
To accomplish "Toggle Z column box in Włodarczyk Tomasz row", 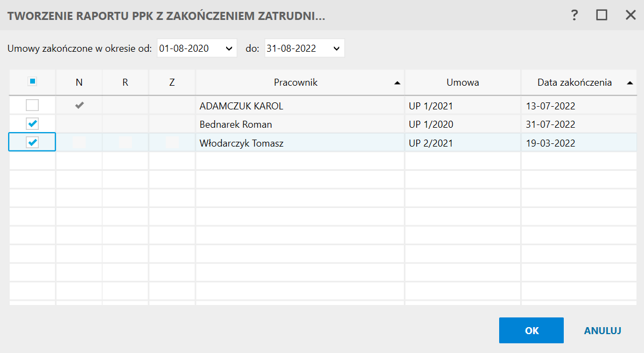I will 172,142.
